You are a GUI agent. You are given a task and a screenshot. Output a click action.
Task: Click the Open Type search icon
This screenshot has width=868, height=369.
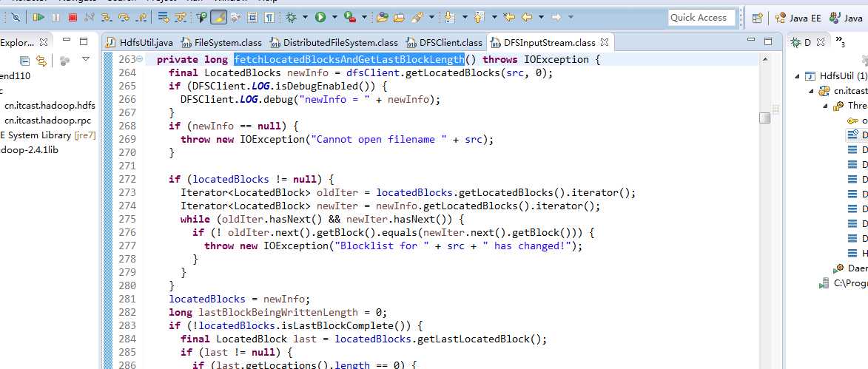(x=202, y=17)
